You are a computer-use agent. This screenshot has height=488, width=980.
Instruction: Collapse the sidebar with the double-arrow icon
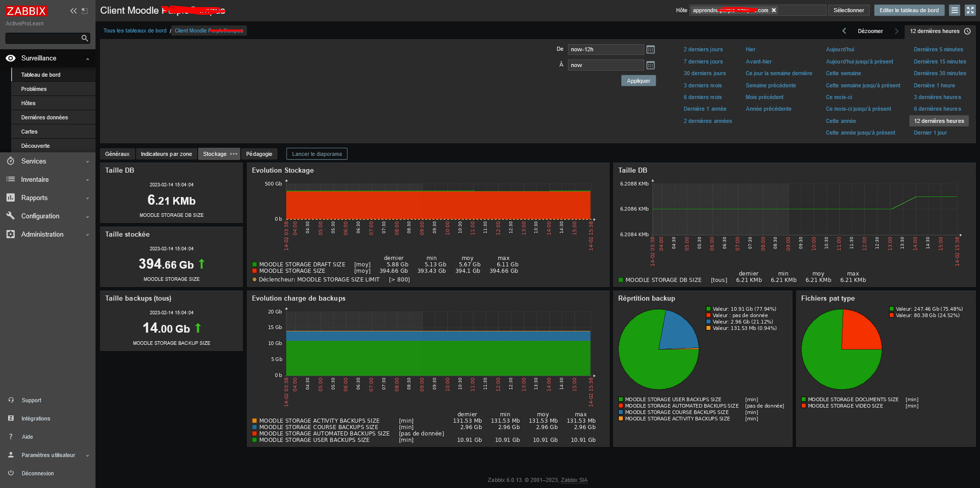(73, 11)
